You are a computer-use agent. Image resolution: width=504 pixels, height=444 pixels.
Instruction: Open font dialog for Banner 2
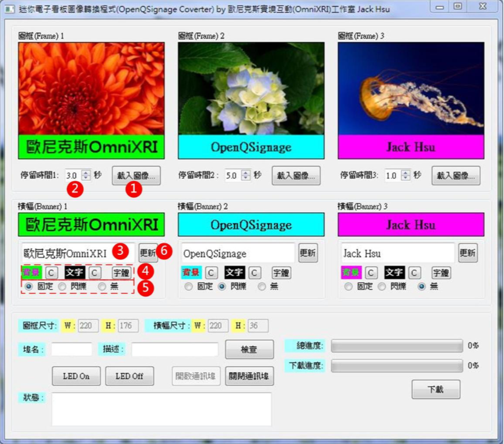[281, 273]
